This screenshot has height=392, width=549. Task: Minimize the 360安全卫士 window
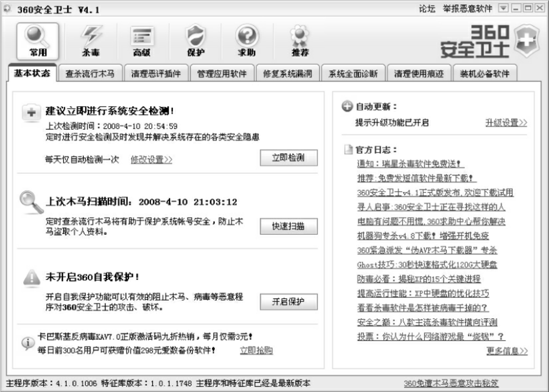516,8
